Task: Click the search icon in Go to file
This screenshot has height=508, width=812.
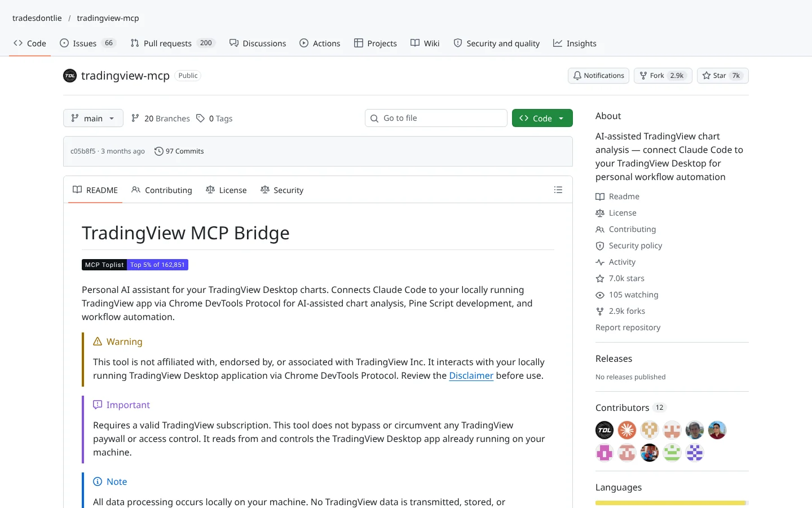Action: [374, 119]
